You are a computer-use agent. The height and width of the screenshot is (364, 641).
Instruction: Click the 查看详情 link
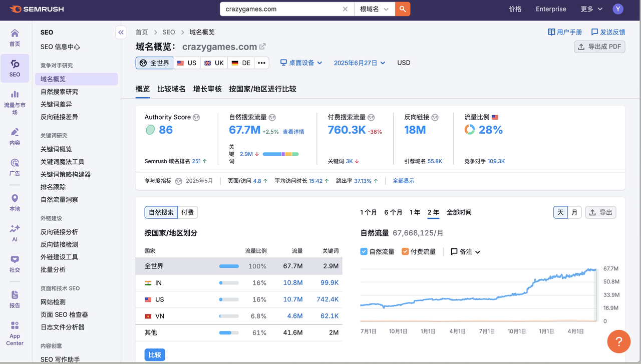point(293,132)
